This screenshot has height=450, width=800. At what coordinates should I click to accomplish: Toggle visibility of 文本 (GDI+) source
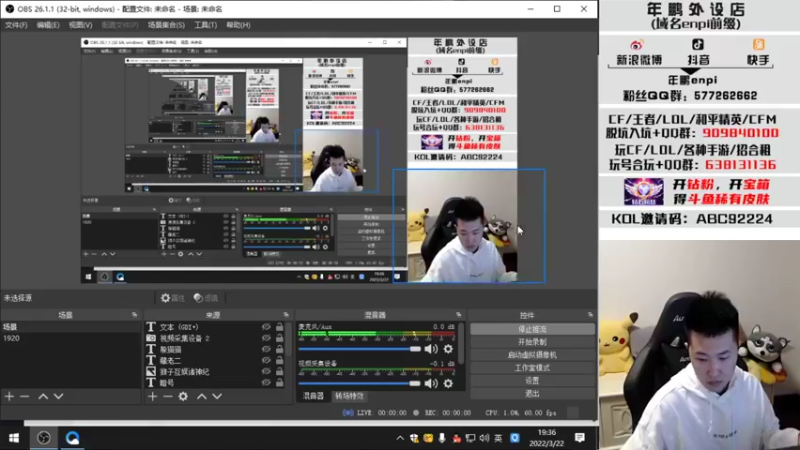(266, 327)
